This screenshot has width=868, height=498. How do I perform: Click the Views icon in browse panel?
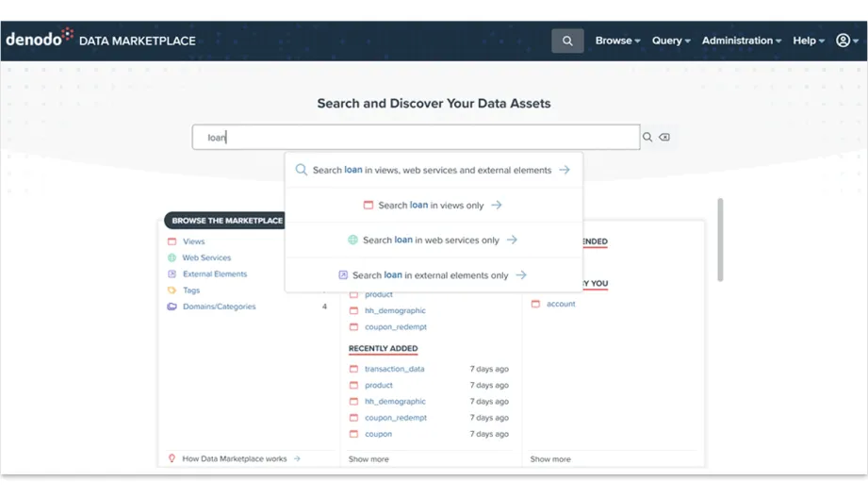point(172,241)
